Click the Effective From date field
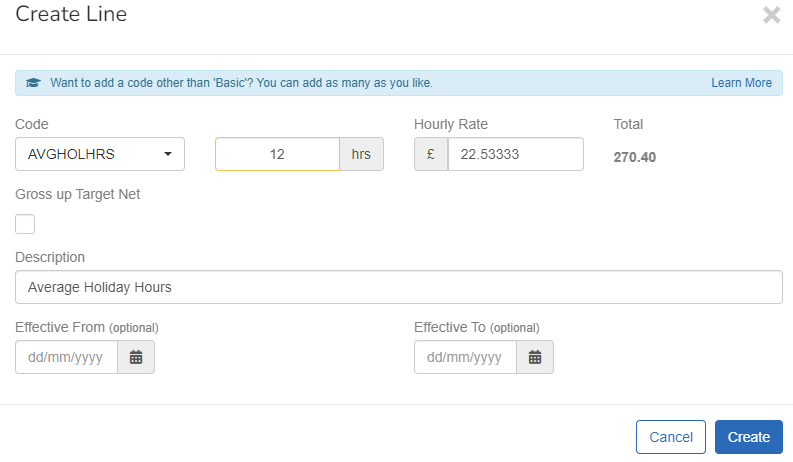Viewport: 793px width, 462px height. click(66, 357)
